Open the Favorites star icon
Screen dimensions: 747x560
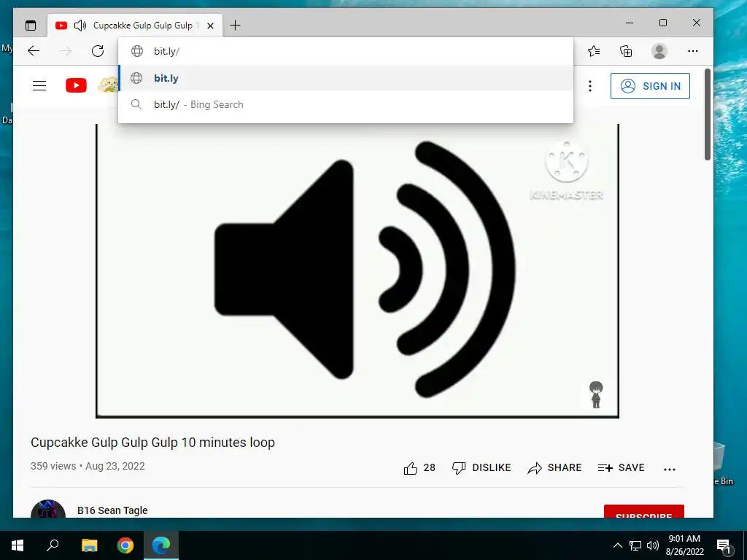tap(594, 51)
